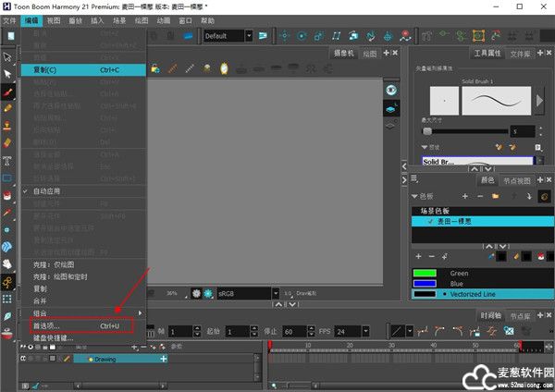Viewport: 555px width, 392px height.
Task: Toggle the checkmark on the 麦田一棵葱 palette
Action: tap(428, 223)
